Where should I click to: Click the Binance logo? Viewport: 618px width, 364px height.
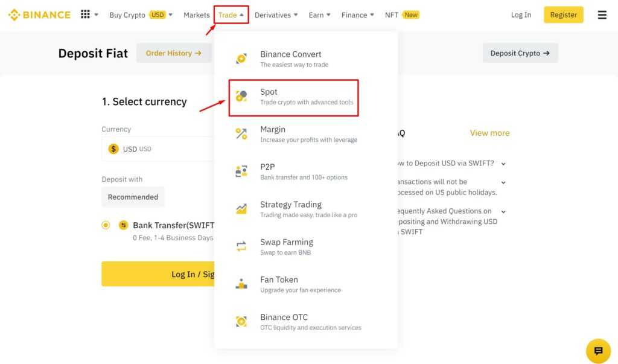39,14
